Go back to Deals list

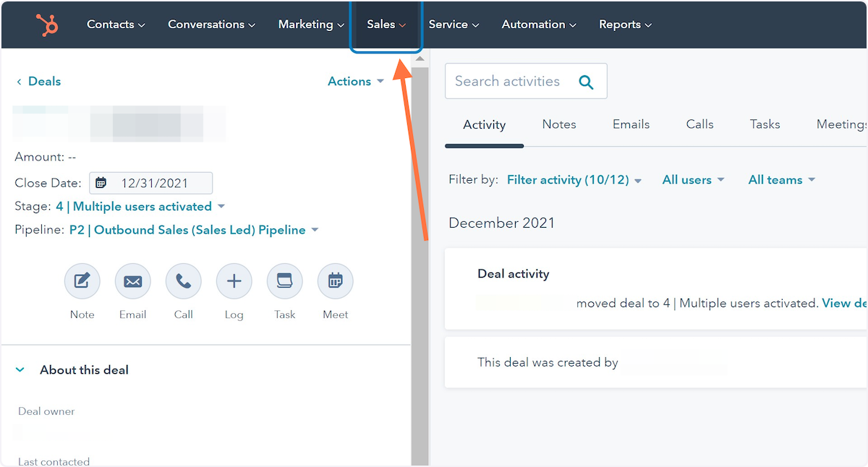click(x=38, y=82)
